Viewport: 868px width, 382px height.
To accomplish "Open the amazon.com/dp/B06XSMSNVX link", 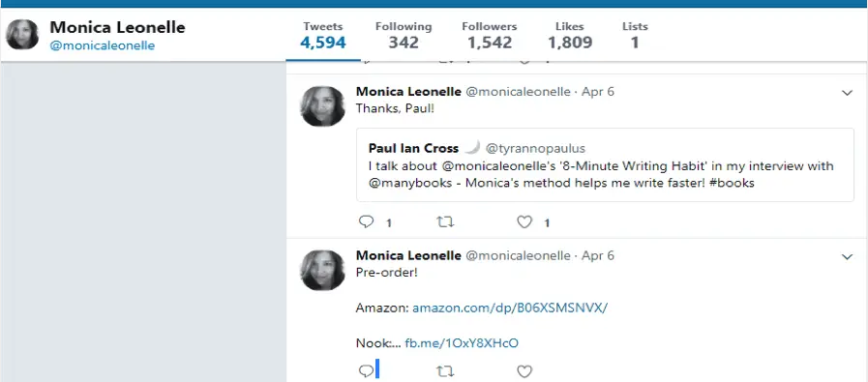I will click(x=509, y=308).
